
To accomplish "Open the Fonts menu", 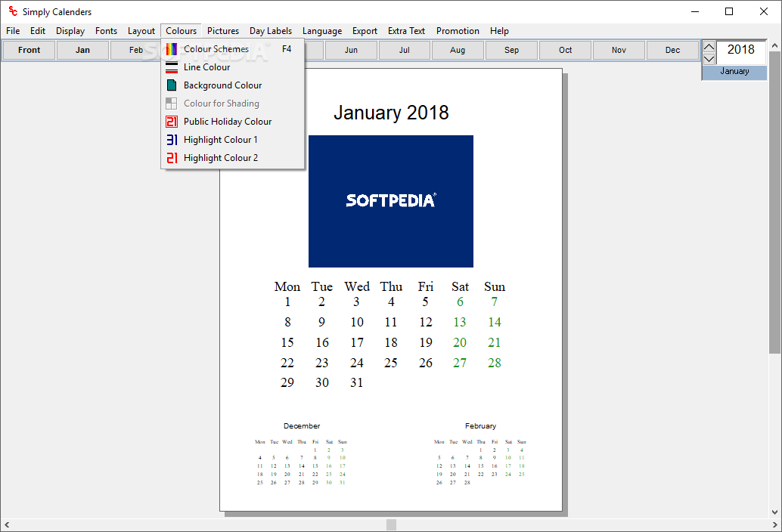I will pos(106,31).
